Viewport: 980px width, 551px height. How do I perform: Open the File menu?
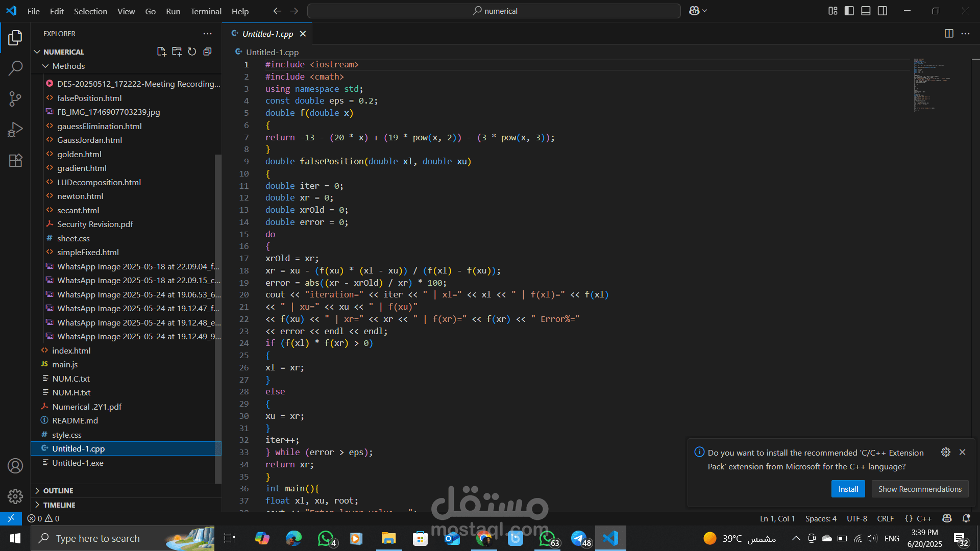coord(34,11)
